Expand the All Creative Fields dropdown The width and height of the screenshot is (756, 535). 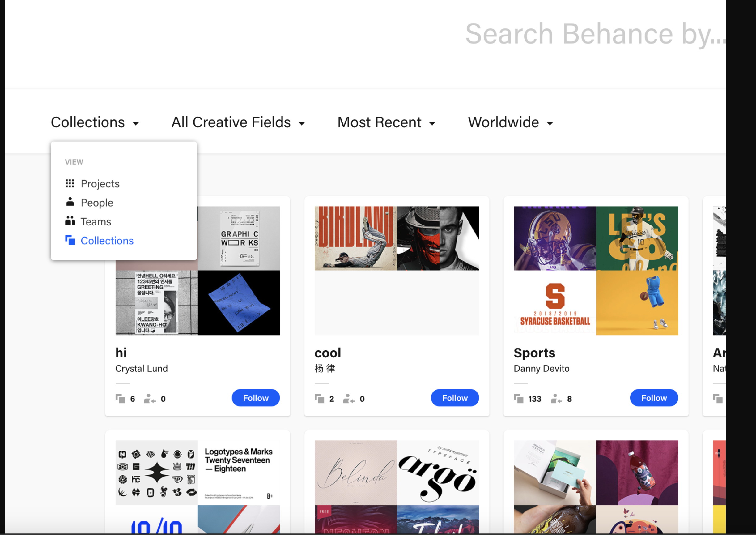point(238,122)
